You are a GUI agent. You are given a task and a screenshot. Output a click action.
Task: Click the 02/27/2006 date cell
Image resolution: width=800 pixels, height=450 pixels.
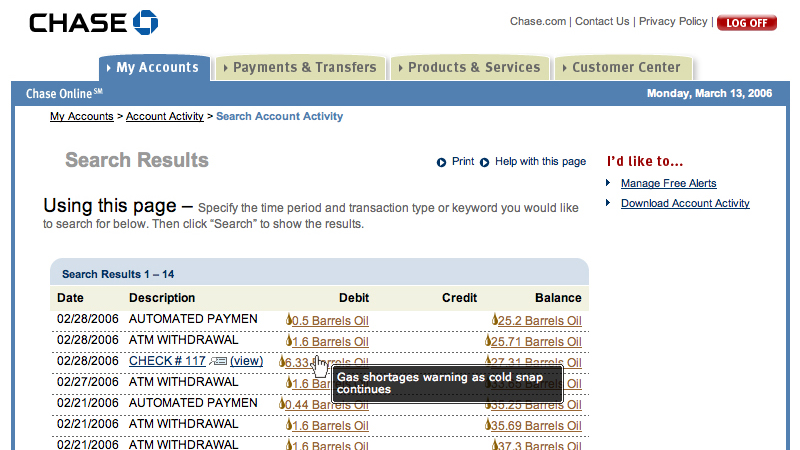[x=88, y=382]
